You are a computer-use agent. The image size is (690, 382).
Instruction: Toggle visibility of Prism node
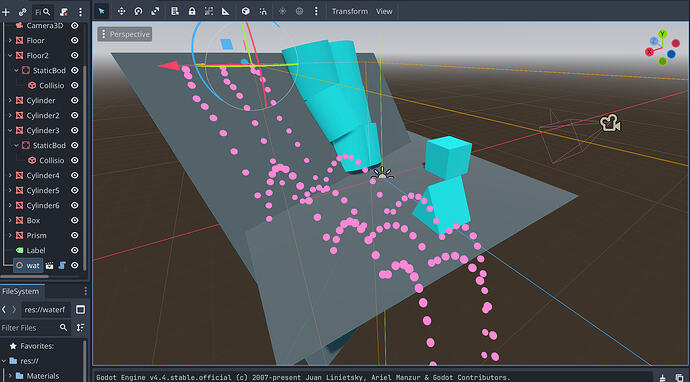tap(75, 235)
